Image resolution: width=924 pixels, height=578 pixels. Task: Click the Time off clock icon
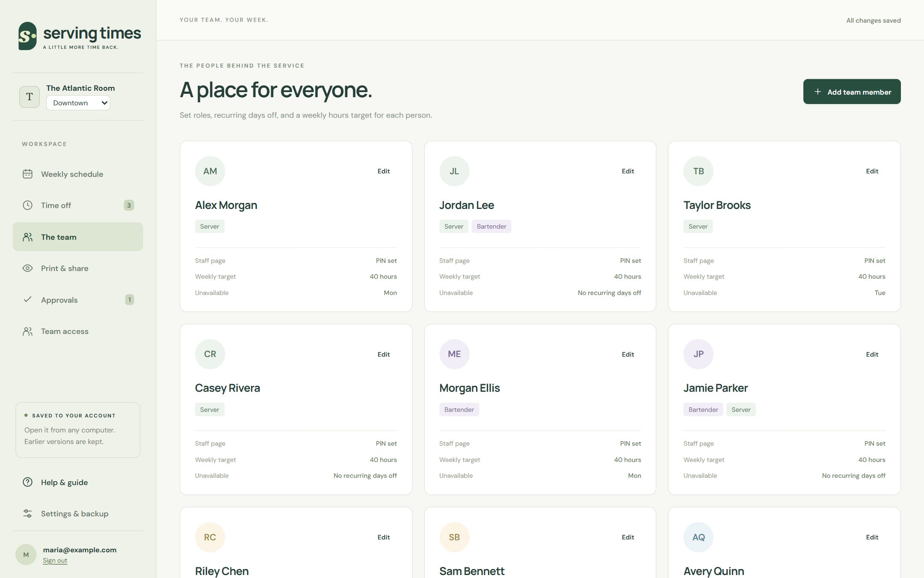pyautogui.click(x=27, y=205)
